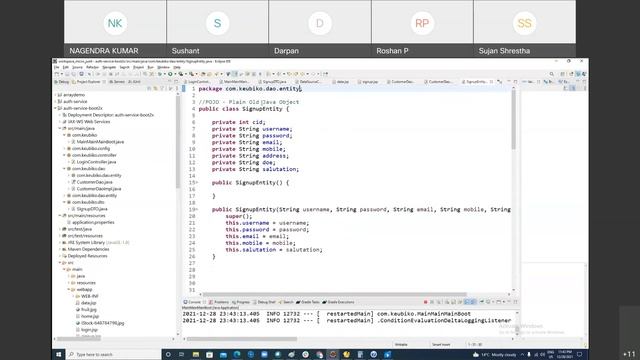Open SignupDTO.java in Project Explorer

click(x=91, y=209)
